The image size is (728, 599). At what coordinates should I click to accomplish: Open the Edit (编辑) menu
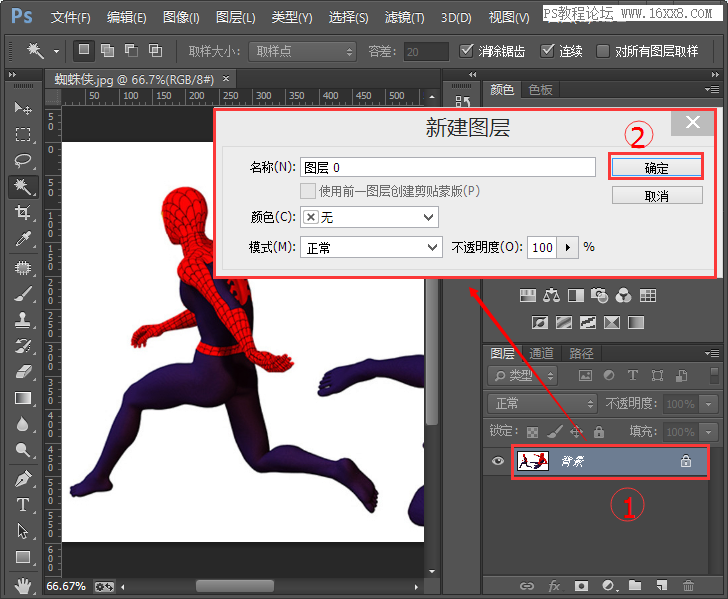pos(126,18)
